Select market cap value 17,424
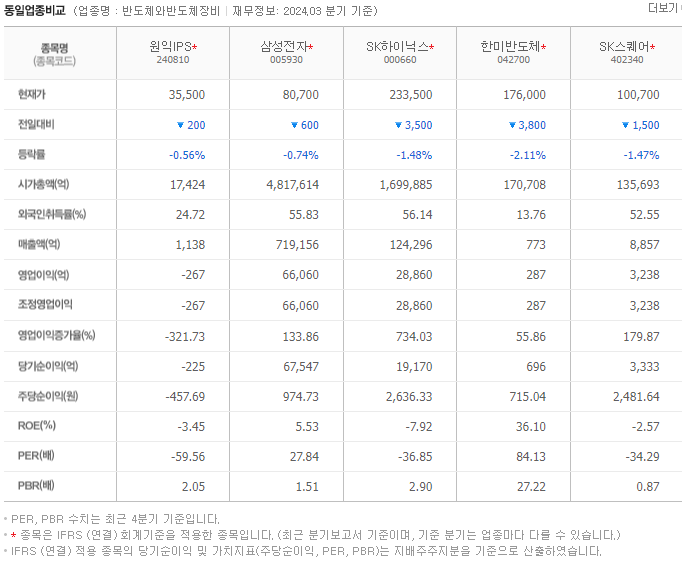The width and height of the screenshot is (682, 562). pos(187,185)
